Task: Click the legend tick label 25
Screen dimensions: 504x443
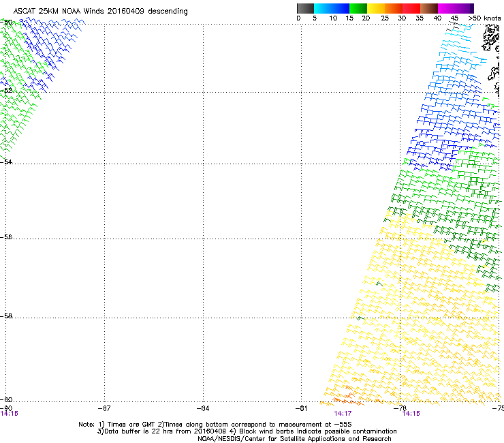Action: pos(385,18)
